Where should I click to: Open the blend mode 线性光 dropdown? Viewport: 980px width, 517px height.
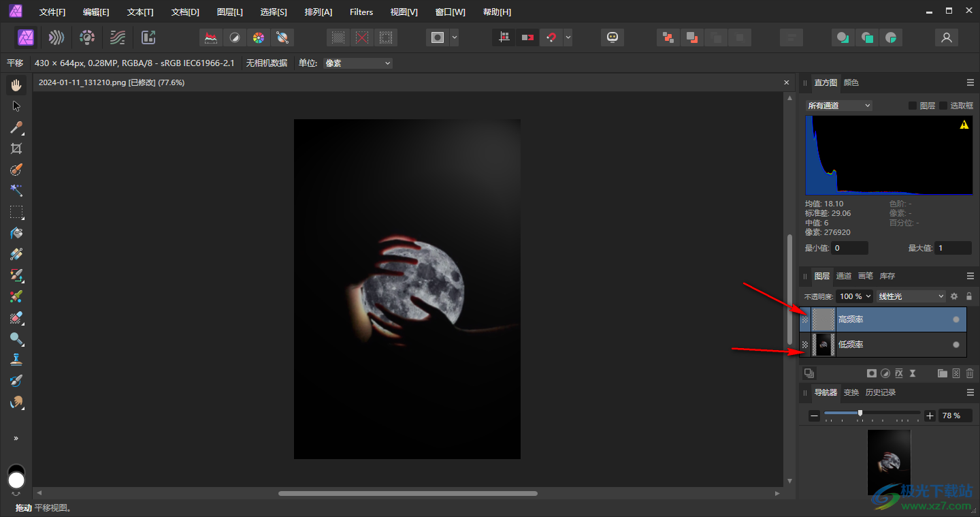[x=911, y=296]
